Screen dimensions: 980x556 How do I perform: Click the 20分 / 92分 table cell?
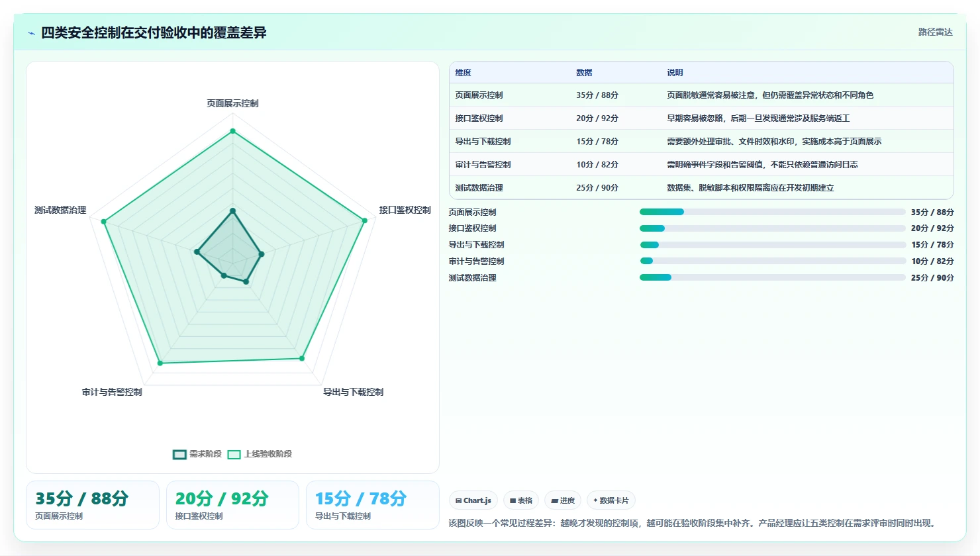(597, 118)
